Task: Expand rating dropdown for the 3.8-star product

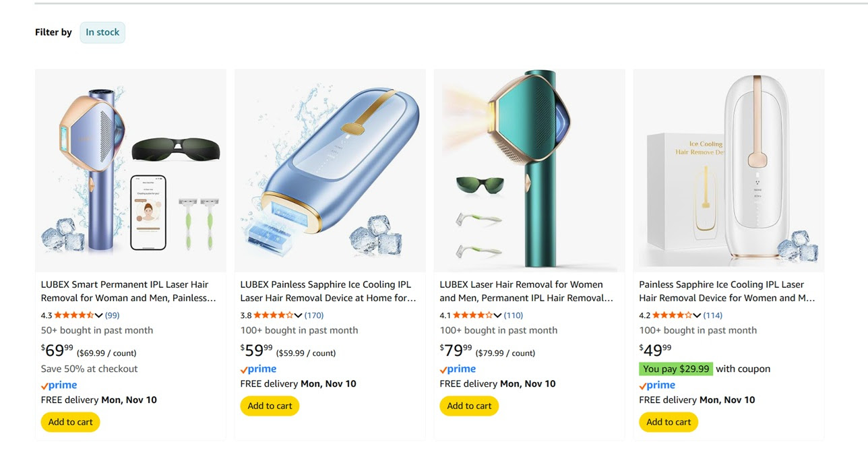Action: 299,315
